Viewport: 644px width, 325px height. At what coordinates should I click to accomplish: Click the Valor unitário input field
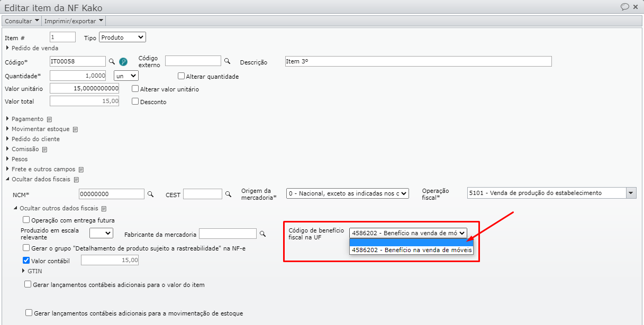point(84,88)
